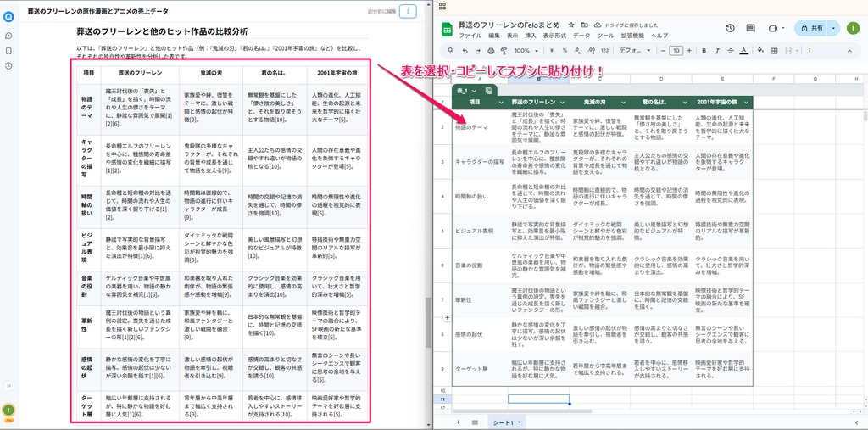Open comments panel in Sheets

click(751, 28)
